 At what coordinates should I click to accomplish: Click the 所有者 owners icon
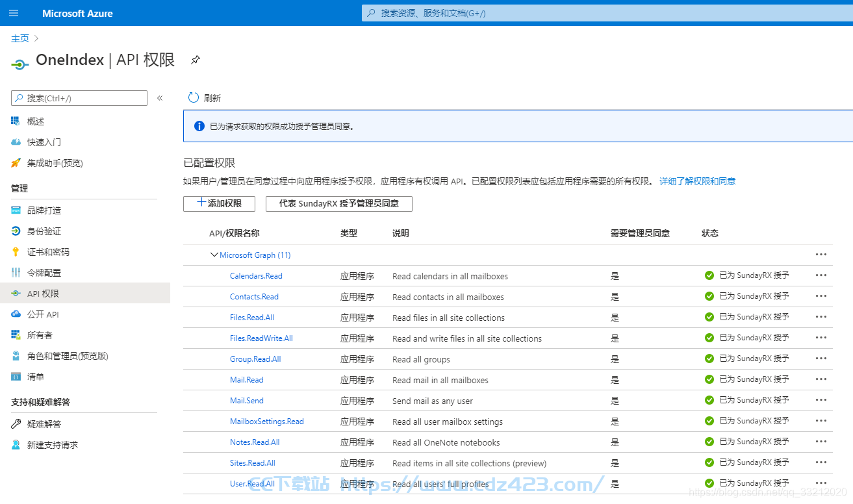coord(16,335)
